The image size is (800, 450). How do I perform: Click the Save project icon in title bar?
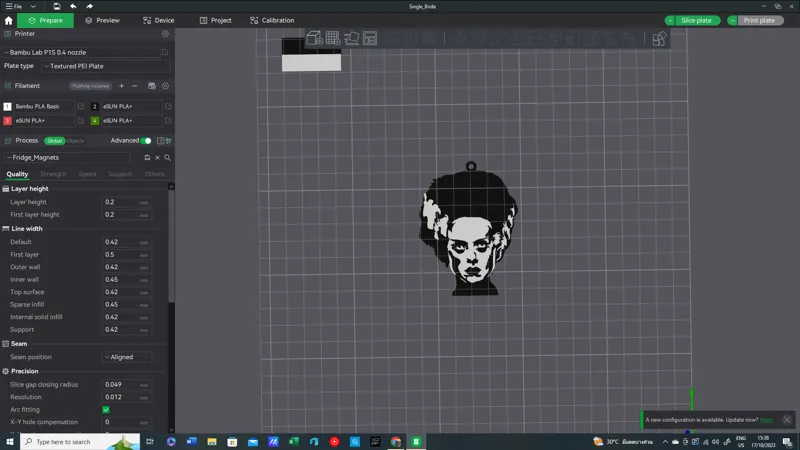[x=57, y=6]
